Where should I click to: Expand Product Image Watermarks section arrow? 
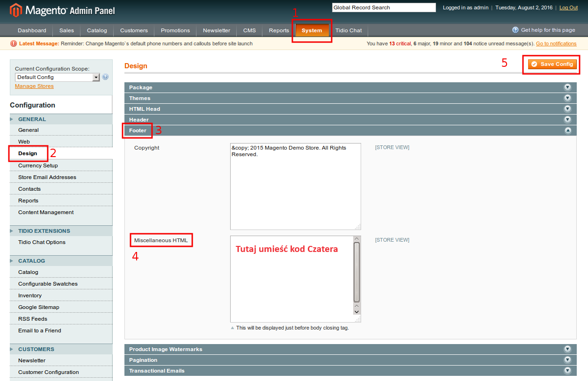[x=567, y=349]
